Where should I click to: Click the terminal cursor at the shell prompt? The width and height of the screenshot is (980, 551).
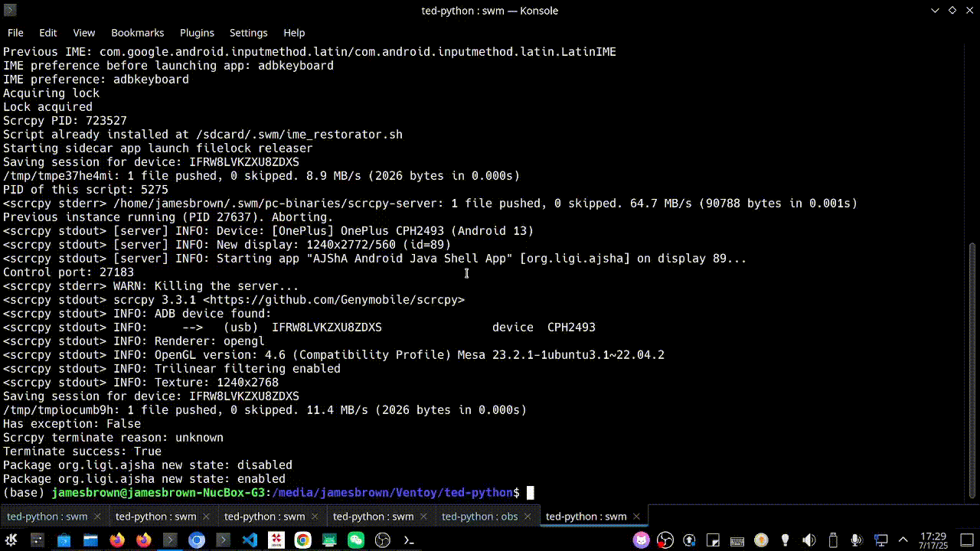tap(530, 493)
